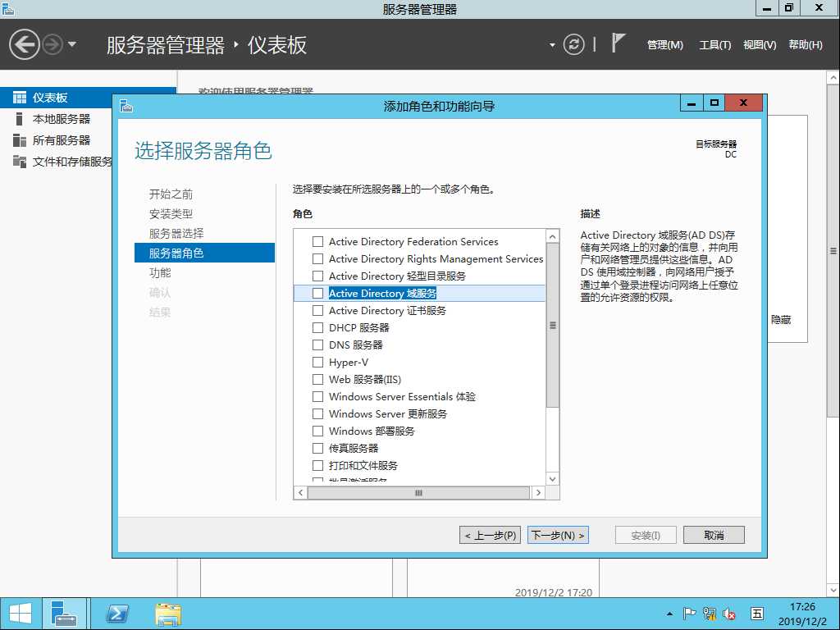Click the Server Manager back arrow
The height and width of the screenshot is (630, 840).
(25, 44)
